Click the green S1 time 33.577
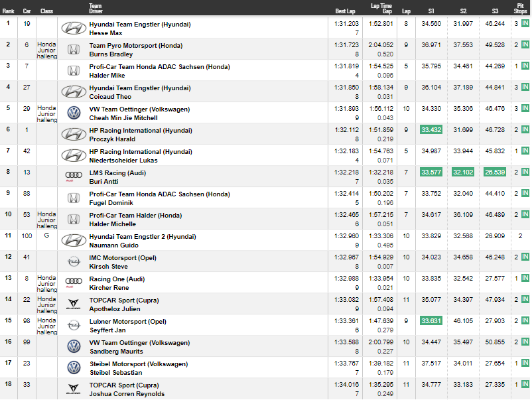The height and width of the screenshot is (402, 532). pos(431,172)
